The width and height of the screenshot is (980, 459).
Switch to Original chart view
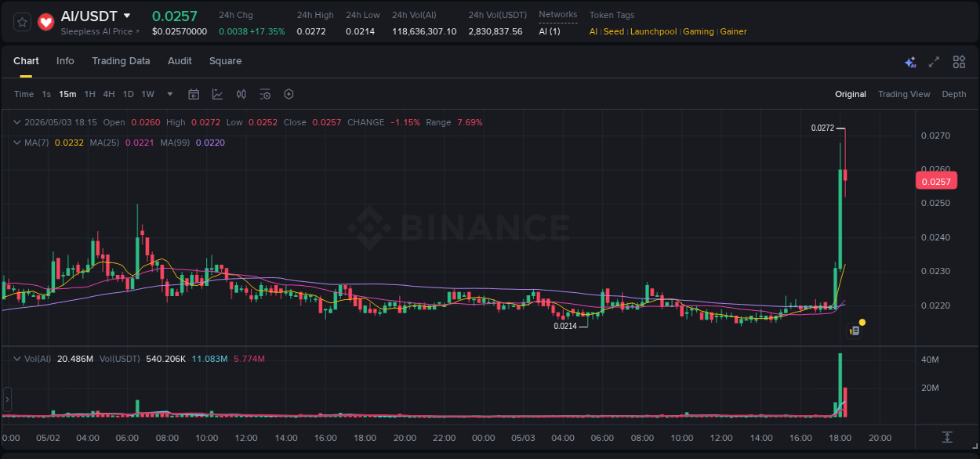(851, 94)
